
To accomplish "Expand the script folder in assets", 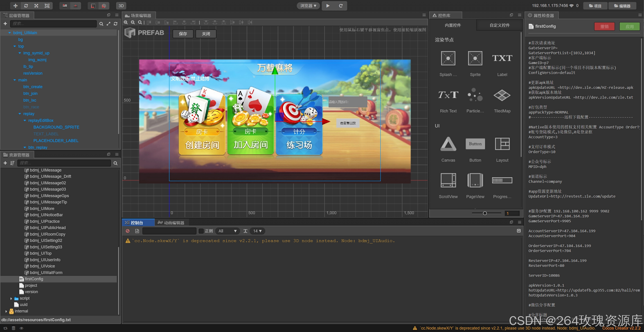I will (x=11, y=298).
